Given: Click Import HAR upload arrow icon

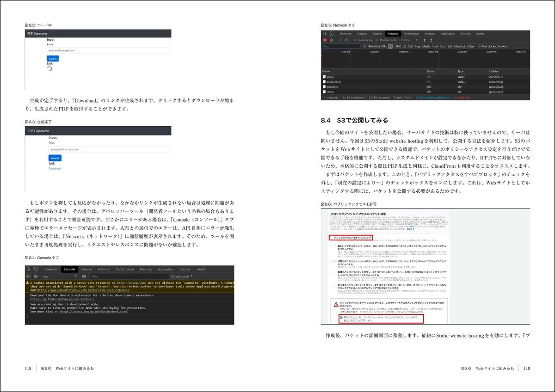Looking at the screenshot, I should click(x=425, y=40).
